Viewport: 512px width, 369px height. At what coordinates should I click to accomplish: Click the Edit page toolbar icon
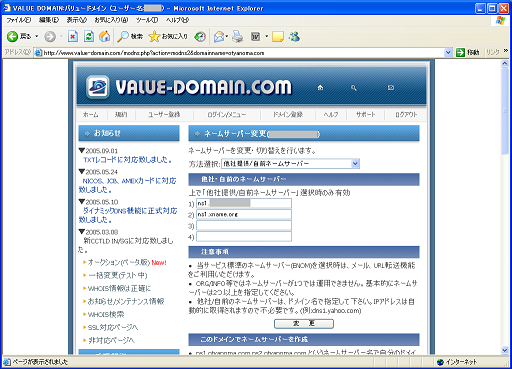click(x=255, y=36)
